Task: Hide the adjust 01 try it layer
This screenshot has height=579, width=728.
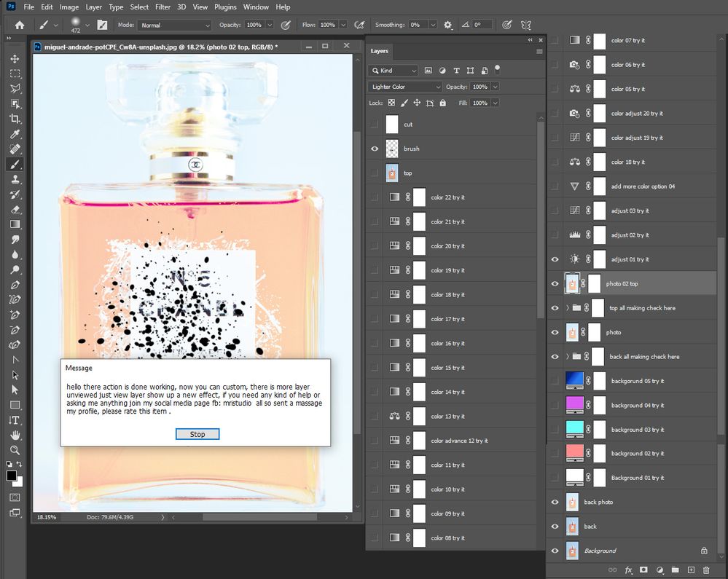Action: point(555,259)
